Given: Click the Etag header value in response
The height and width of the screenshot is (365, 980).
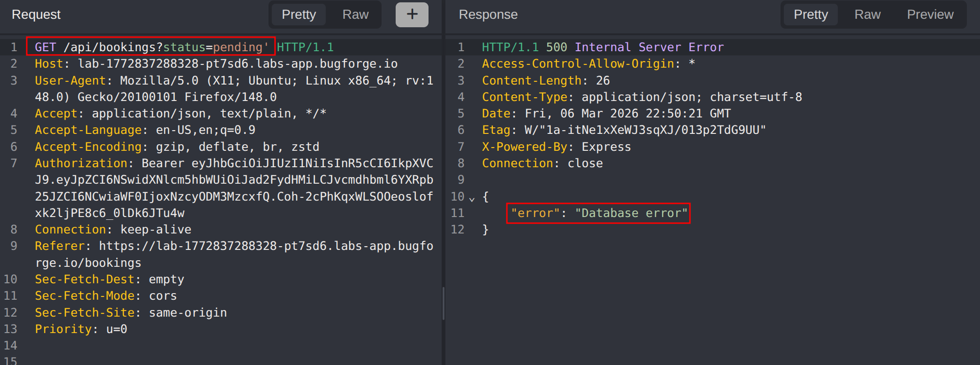Looking at the screenshot, I should [x=645, y=130].
